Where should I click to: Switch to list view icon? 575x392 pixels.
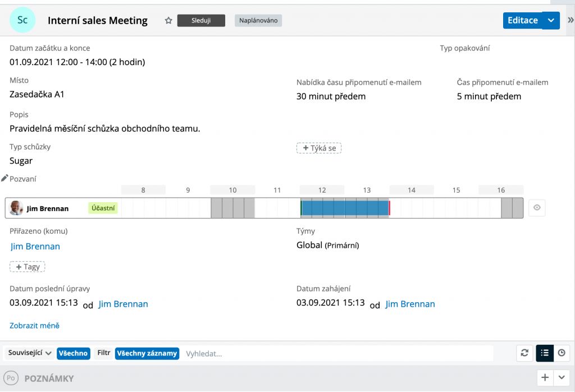point(544,353)
